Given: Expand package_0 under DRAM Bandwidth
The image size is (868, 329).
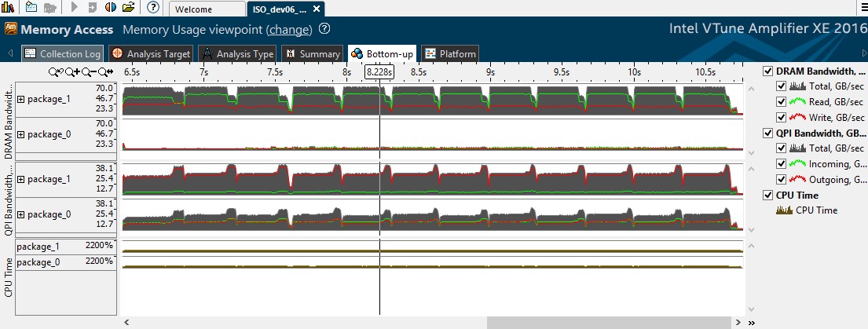Looking at the screenshot, I should click(21, 134).
